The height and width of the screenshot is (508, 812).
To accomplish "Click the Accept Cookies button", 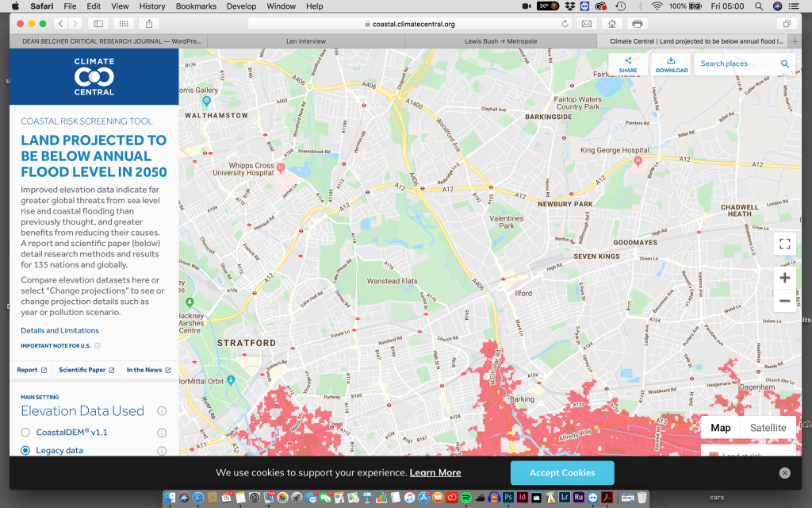I will [561, 473].
